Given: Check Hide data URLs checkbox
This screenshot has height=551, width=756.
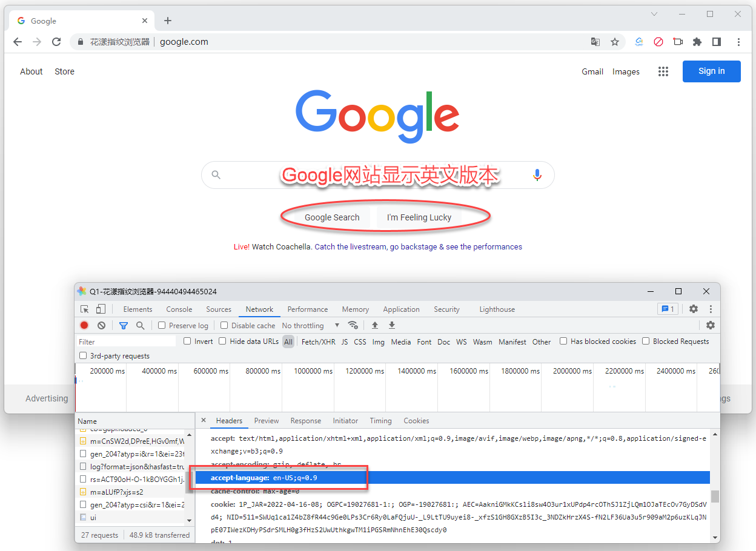Looking at the screenshot, I should tap(222, 341).
